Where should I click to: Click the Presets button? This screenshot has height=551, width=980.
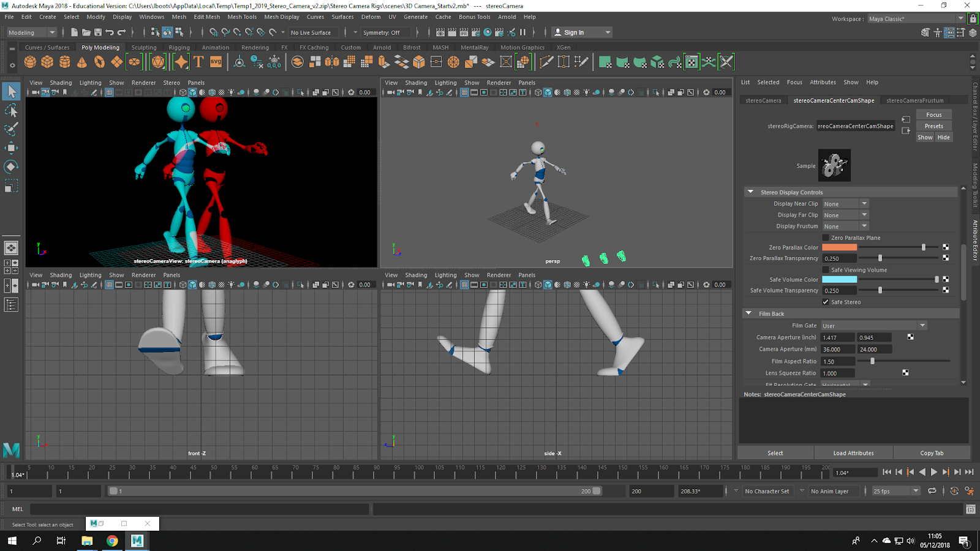tap(933, 126)
